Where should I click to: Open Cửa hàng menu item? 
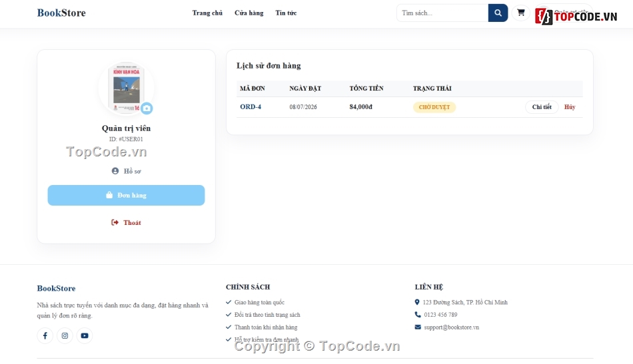[x=249, y=13]
